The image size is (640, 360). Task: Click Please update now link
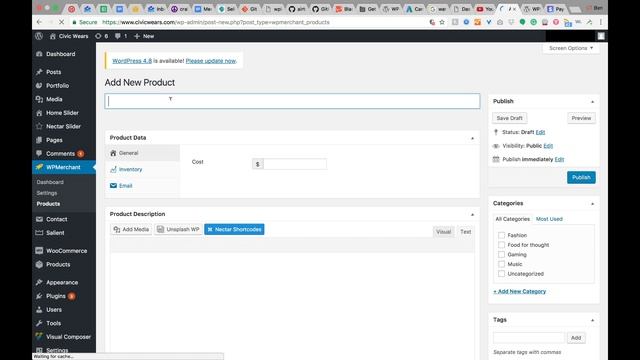211,61
